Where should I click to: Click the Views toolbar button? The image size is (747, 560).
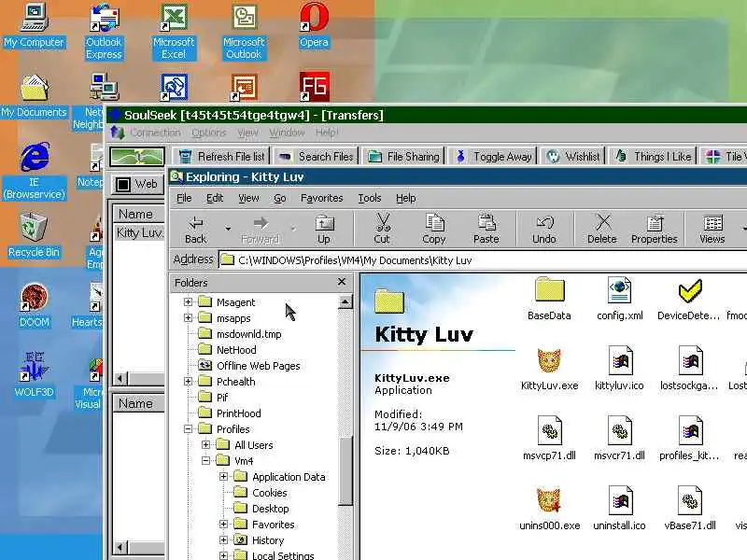pyautogui.click(x=712, y=230)
